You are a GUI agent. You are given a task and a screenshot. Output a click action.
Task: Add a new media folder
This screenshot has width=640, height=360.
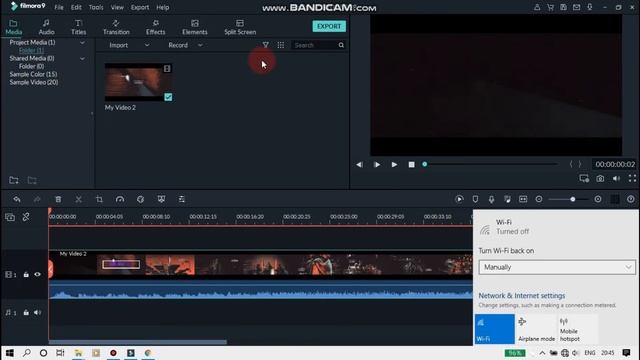[x=13, y=180]
